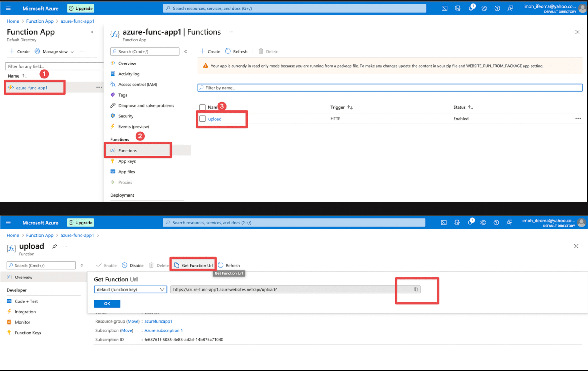Select azure-func-app1 in the app list
Screen dimensions: 588x371
[32, 88]
